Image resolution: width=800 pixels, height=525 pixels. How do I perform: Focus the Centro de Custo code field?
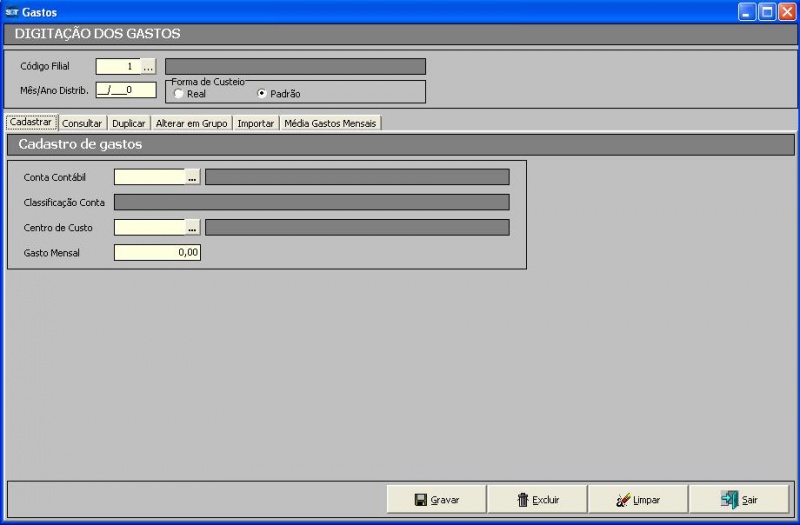(x=149, y=227)
